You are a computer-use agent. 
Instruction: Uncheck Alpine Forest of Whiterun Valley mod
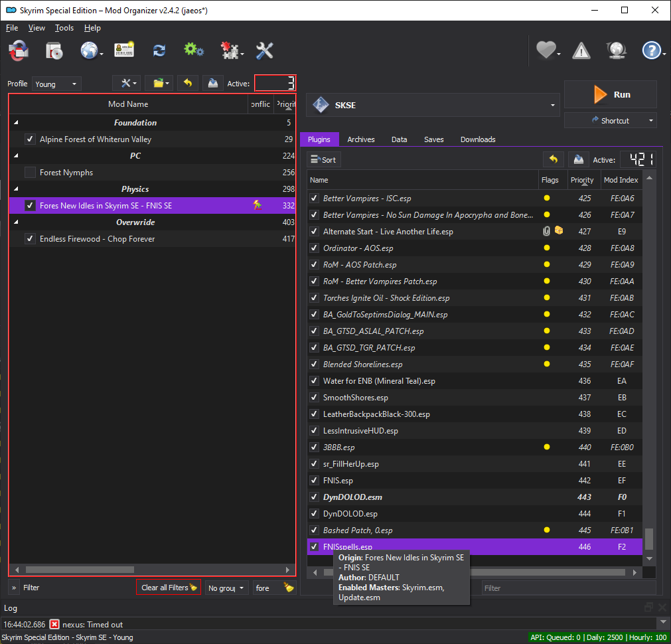click(30, 139)
